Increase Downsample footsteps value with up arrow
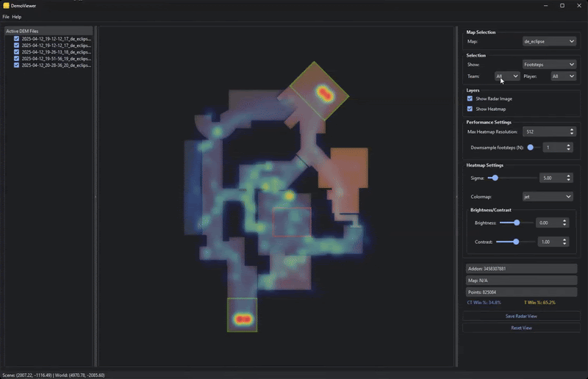The width and height of the screenshot is (588, 379). pos(568,145)
